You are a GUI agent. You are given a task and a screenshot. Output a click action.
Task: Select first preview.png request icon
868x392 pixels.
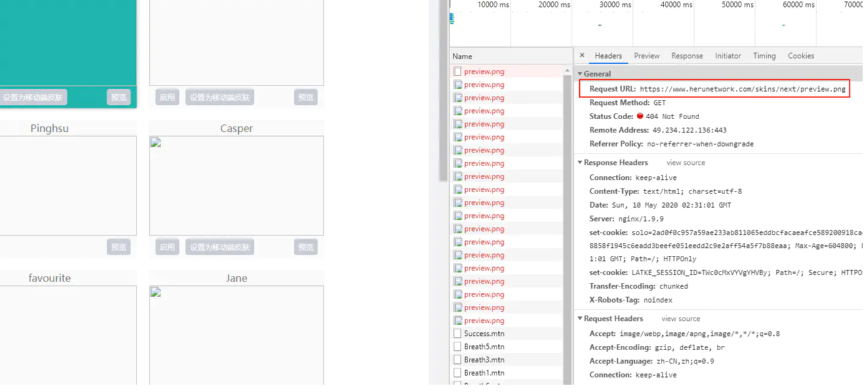[x=458, y=71]
